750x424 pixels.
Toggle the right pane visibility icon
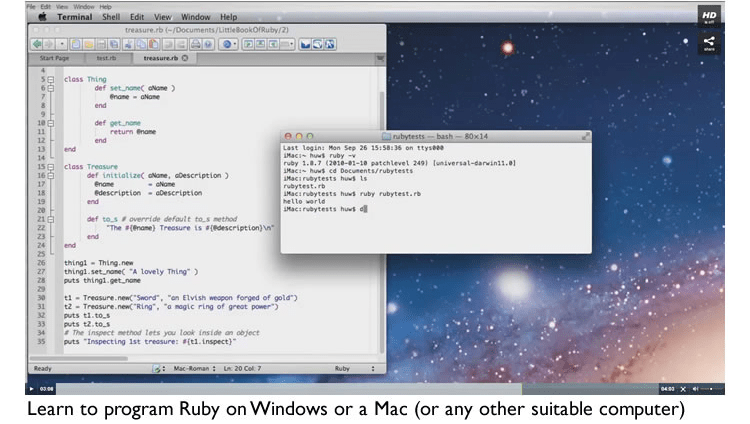click(x=273, y=45)
